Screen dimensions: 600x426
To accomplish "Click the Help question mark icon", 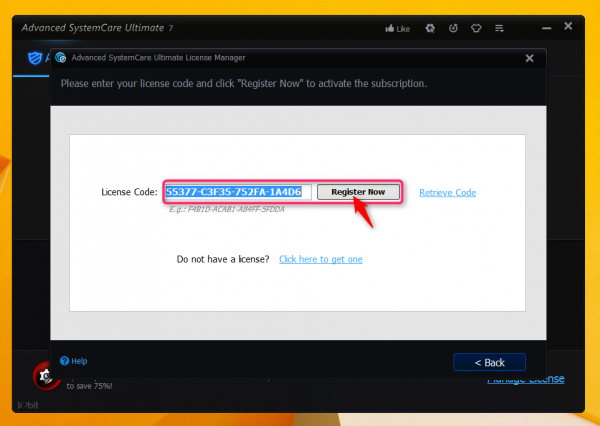I will (64, 361).
